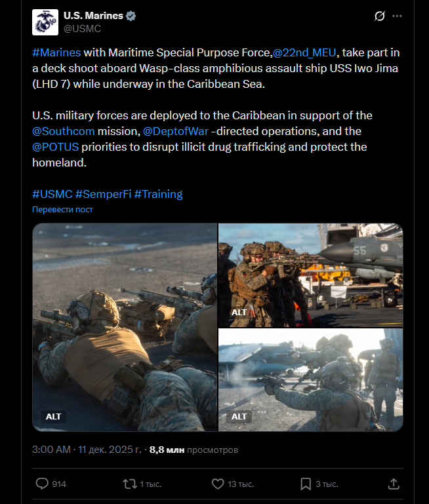Click the Перевести пост translate link
This screenshot has height=504, width=429.
pyautogui.click(x=62, y=210)
